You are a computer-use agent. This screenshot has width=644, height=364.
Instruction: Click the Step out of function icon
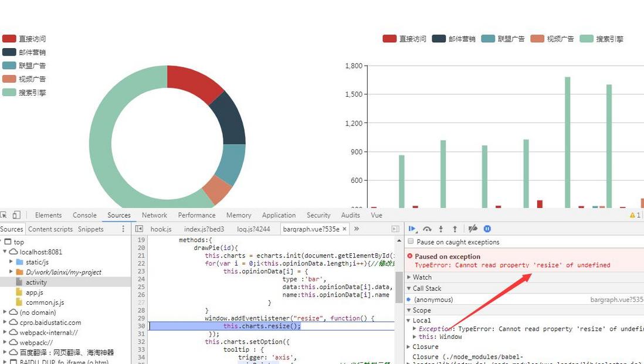(455, 229)
